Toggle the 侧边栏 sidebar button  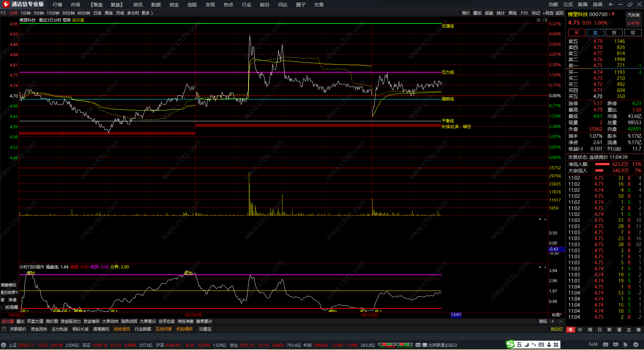556,329
